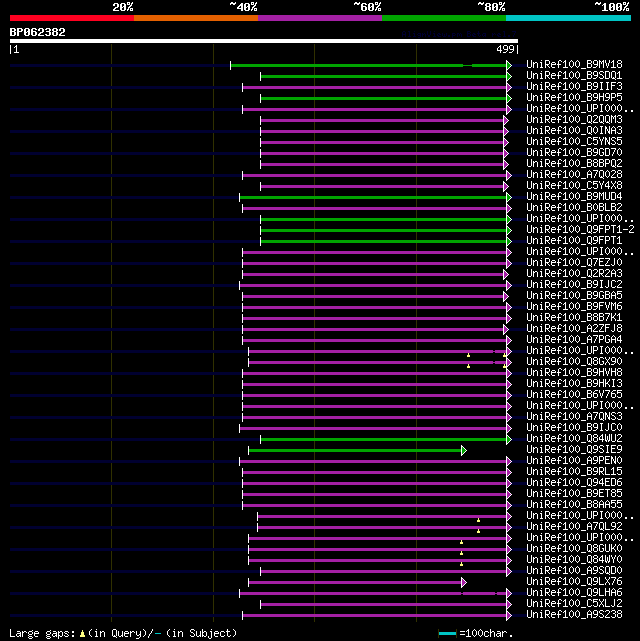Select the green B9MV18 alignment bar

coord(368,65)
